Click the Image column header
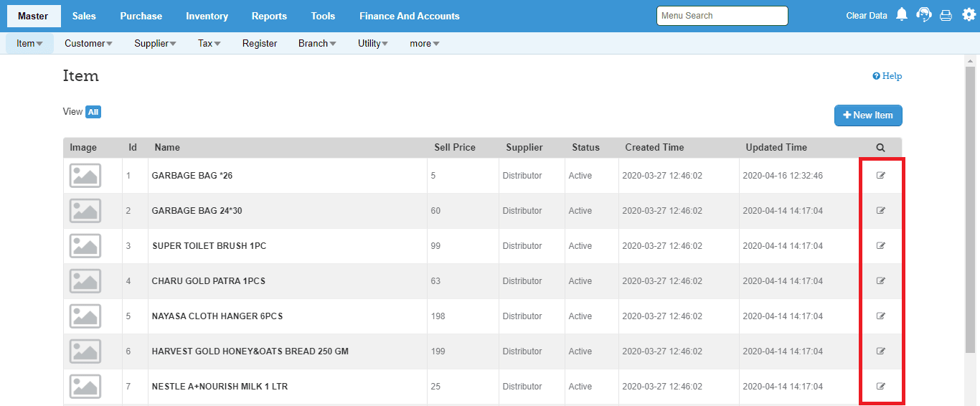Screen dimensions: 980x406 pyautogui.click(x=83, y=148)
